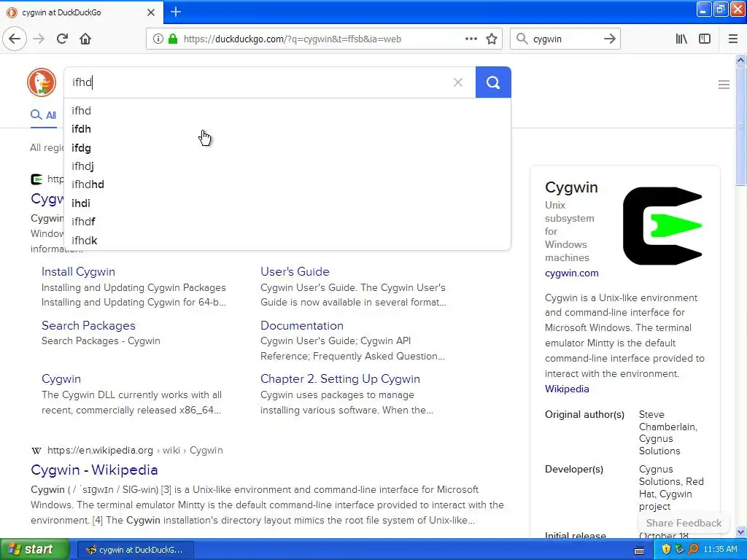Image resolution: width=747 pixels, height=560 pixels.
Task: Click the orange magnifier tray icon
Action: coord(693,549)
